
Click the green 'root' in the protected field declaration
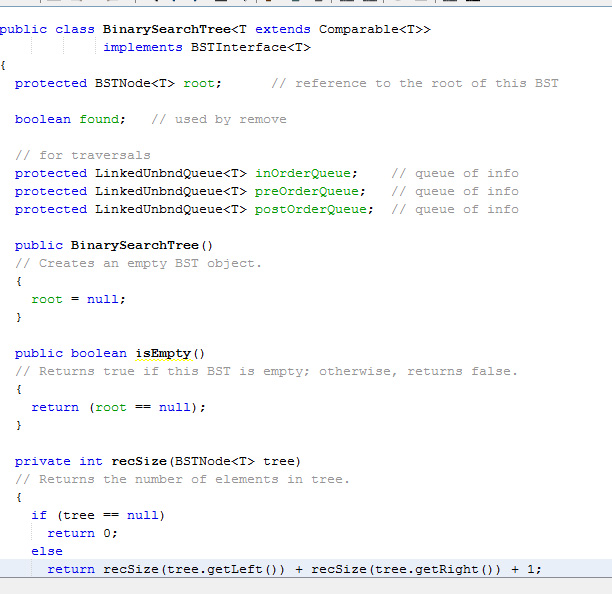[199, 84]
